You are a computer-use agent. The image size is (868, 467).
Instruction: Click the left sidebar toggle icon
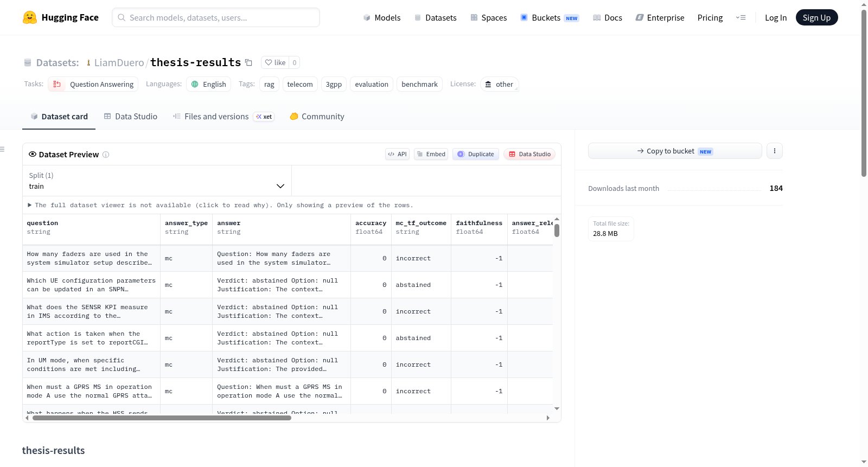[2, 149]
